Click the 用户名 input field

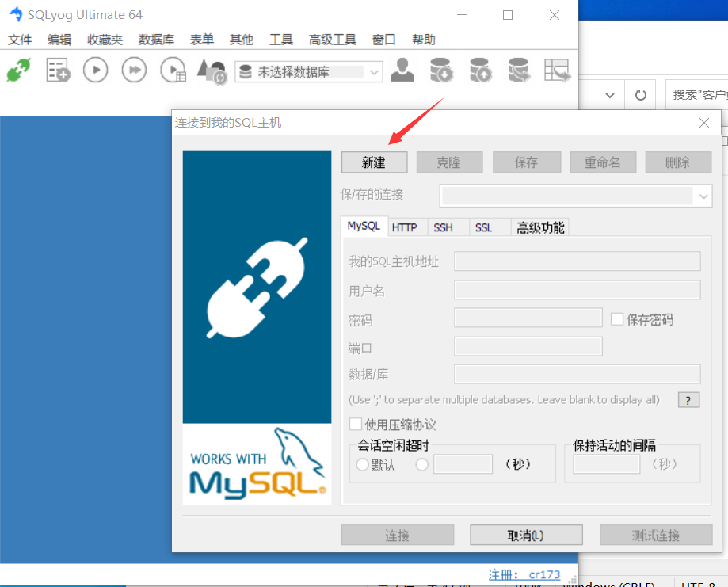click(x=577, y=289)
